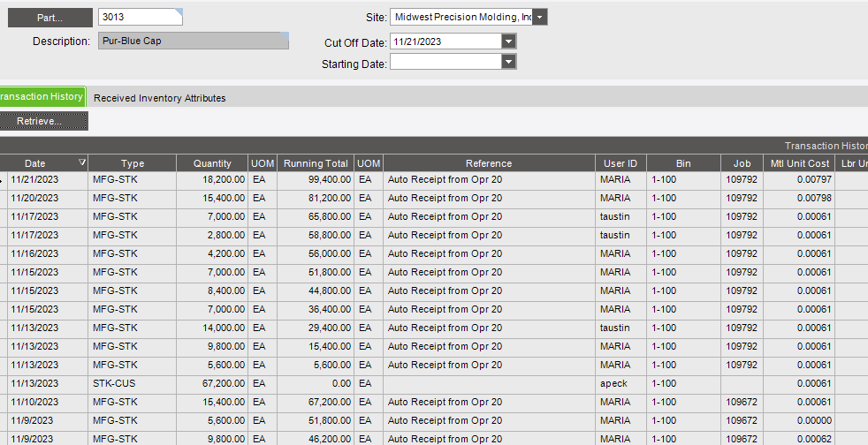Click the Retrieve... button
The image size is (868, 445).
tap(43, 121)
